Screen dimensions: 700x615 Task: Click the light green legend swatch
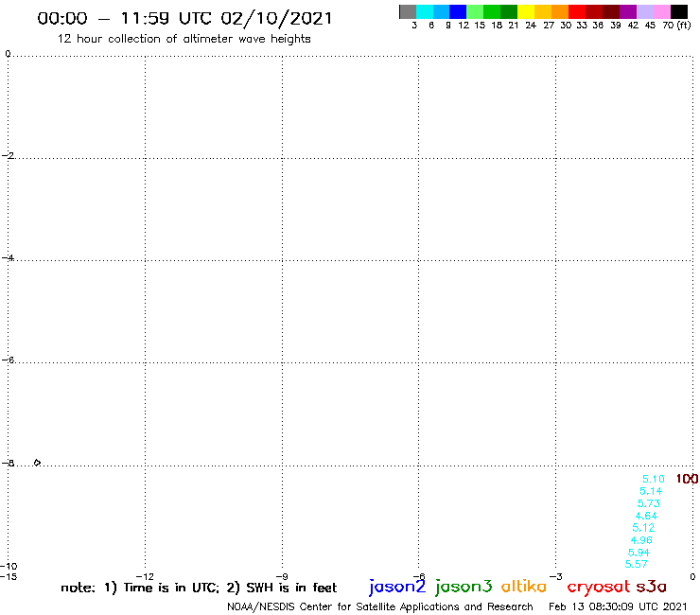pyautogui.click(x=475, y=11)
